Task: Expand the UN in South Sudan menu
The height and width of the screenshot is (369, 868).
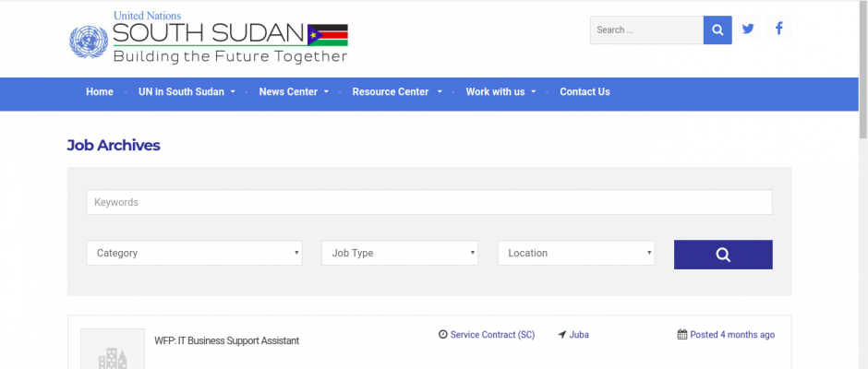Action: tap(187, 92)
